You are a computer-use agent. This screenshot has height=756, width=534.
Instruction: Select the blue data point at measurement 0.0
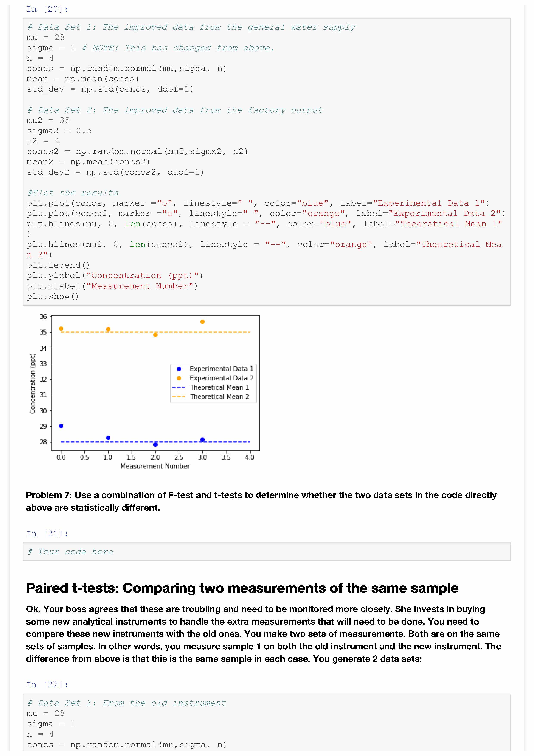[x=61, y=426]
